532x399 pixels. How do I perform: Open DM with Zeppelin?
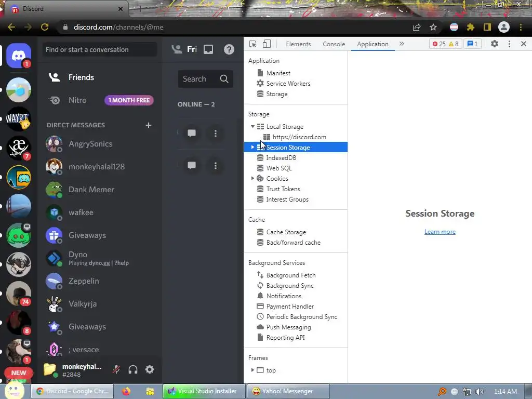(100, 281)
